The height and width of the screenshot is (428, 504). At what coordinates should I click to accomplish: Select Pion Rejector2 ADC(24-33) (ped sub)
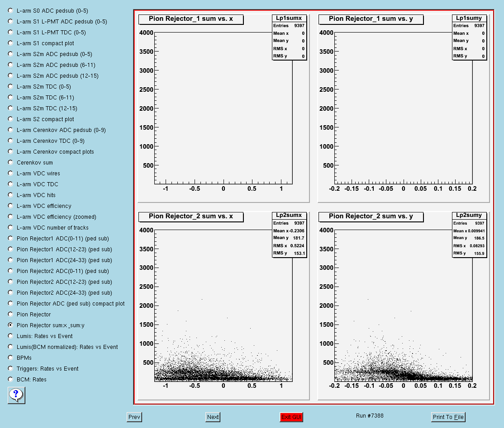click(10, 293)
